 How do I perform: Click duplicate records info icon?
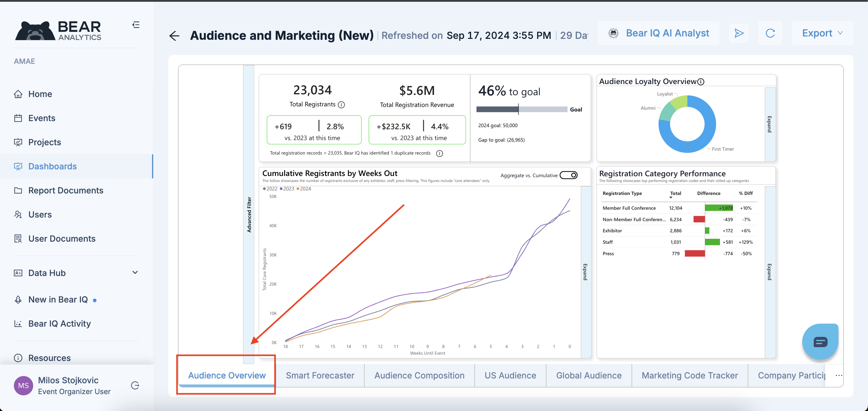(x=439, y=153)
